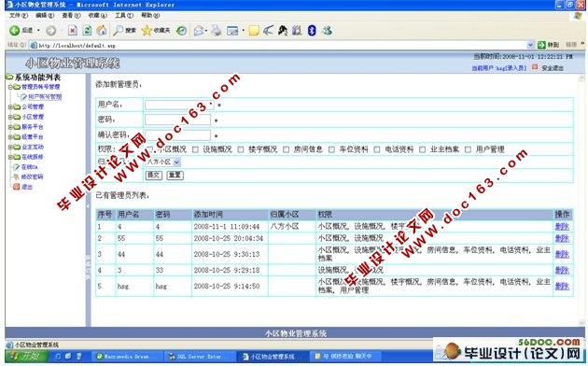Click the black horse head toolbar icon

point(283,31)
